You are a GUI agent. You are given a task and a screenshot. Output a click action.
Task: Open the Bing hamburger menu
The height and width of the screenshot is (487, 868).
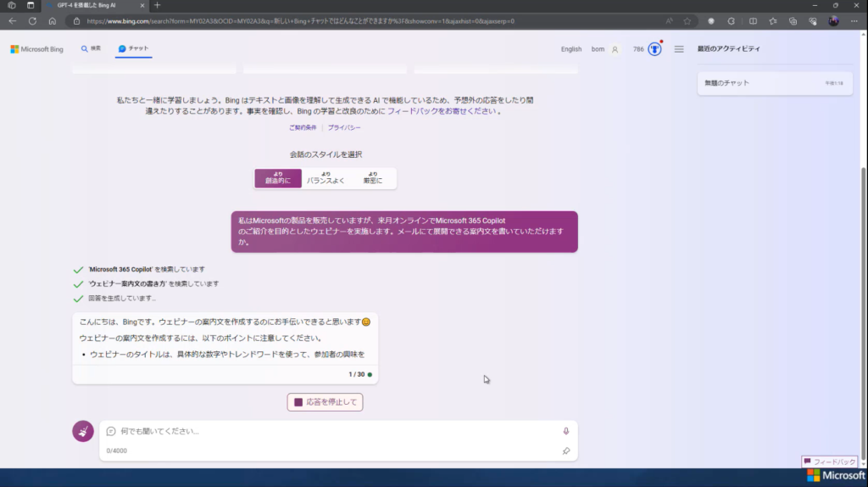coord(679,49)
